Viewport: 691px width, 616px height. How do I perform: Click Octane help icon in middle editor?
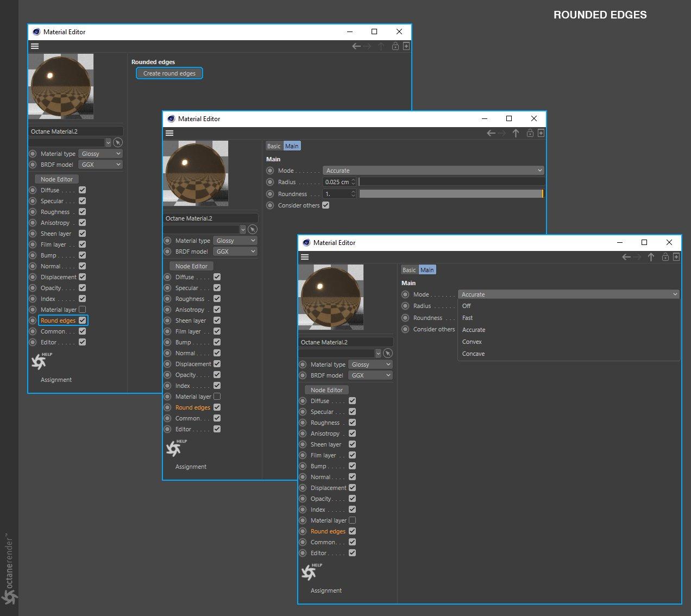(x=175, y=448)
